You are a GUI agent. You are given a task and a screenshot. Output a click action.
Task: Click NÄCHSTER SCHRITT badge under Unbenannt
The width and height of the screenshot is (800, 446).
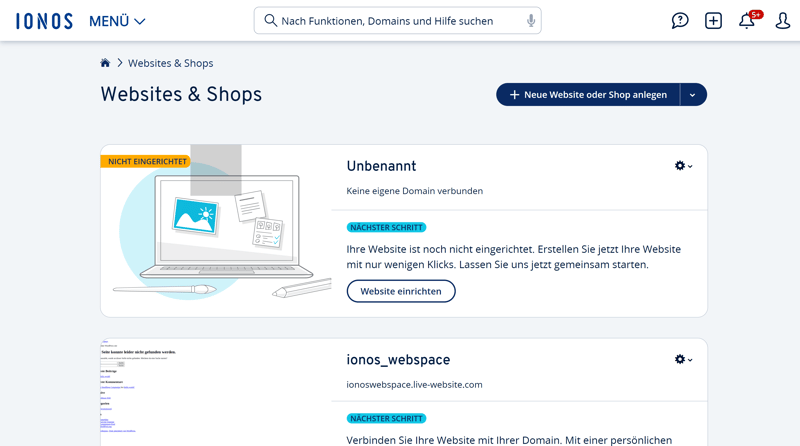[x=386, y=228]
